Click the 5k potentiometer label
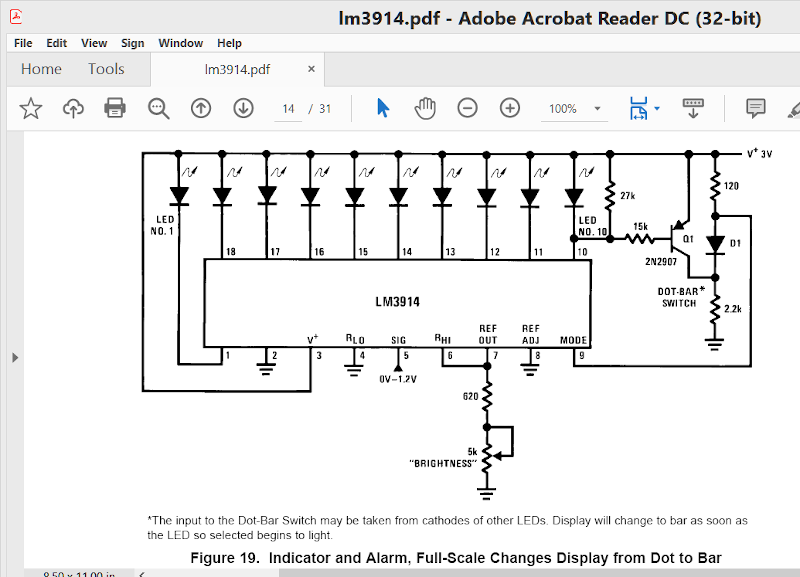The image size is (800, 577). coord(472,451)
